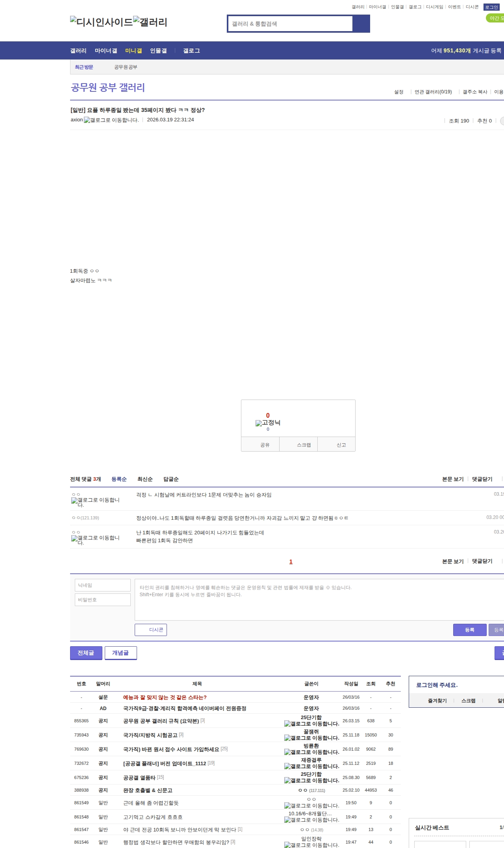Submit comment with the dark blue 등록 button
This screenshot has width=504, height=848.
[x=470, y=630]
